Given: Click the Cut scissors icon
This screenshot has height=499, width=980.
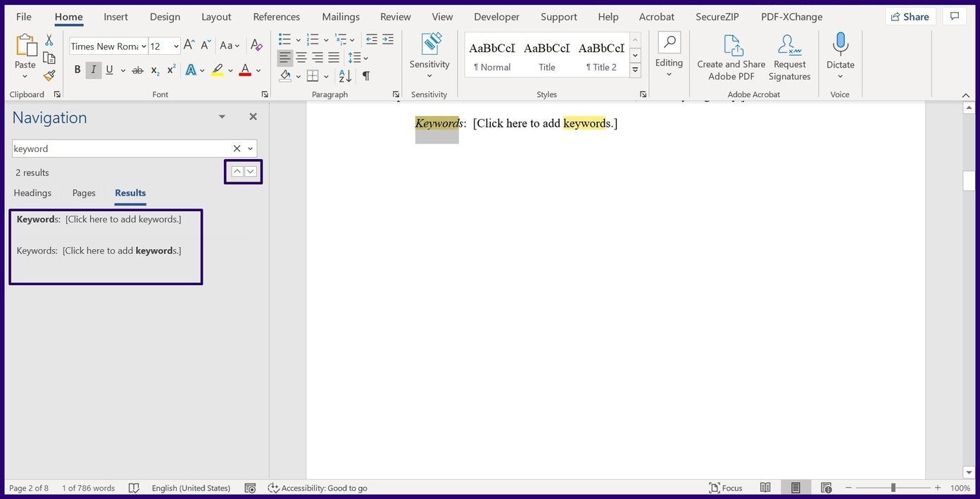Looking at the screenshot, I should [49, 40].
